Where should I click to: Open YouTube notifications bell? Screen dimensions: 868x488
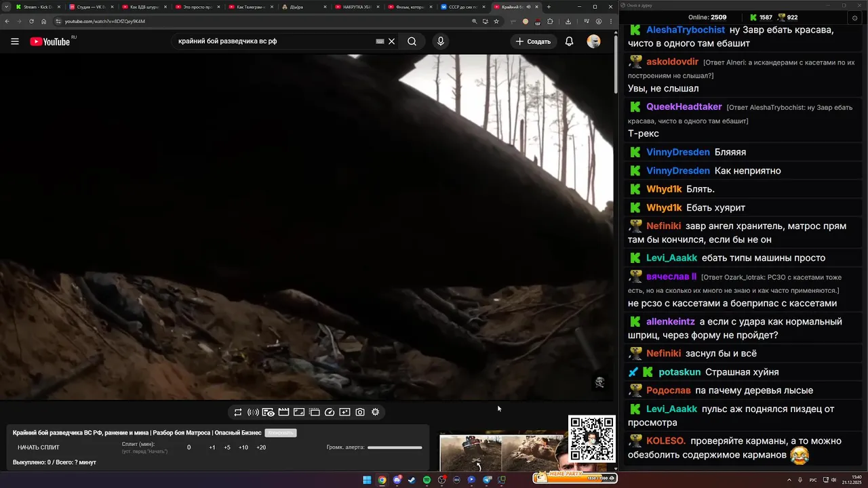(x=569, y=41)
